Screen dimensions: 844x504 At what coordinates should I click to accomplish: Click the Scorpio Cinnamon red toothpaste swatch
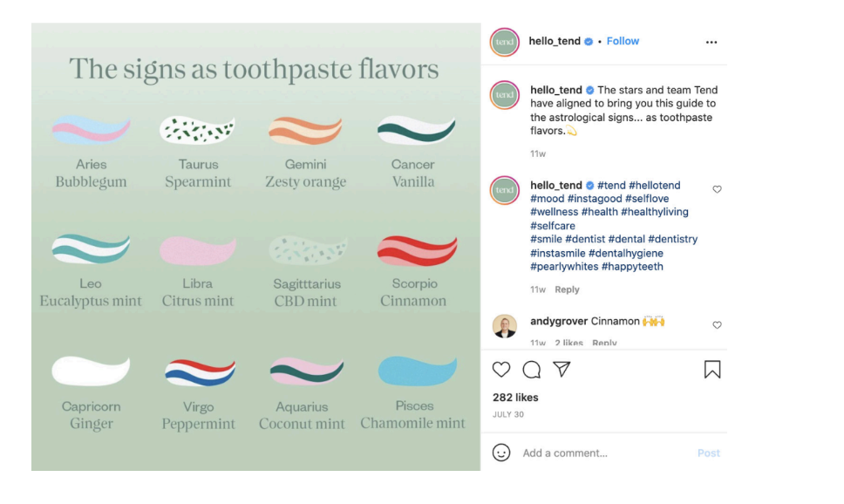click(x=416, y=250)
